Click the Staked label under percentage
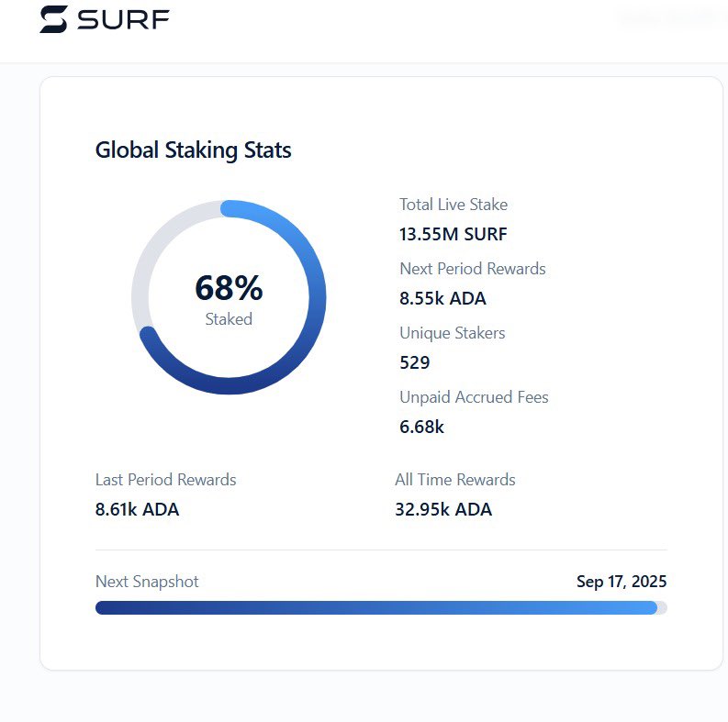Image resolution: width=728 pixels, height=722 pixels. click(x=229, y=319)
